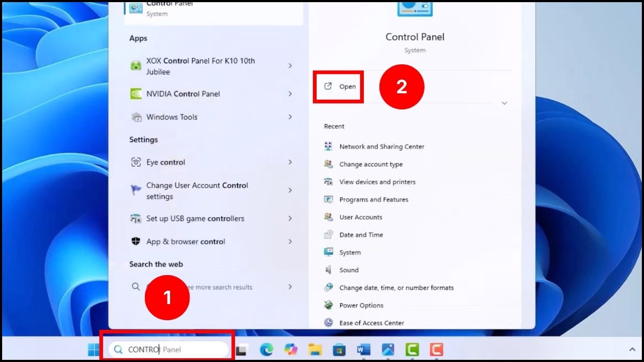Open the green Camtasia taskbar icon
The height and width of the screenshot is (362, 644).
[x=412, y=350]
